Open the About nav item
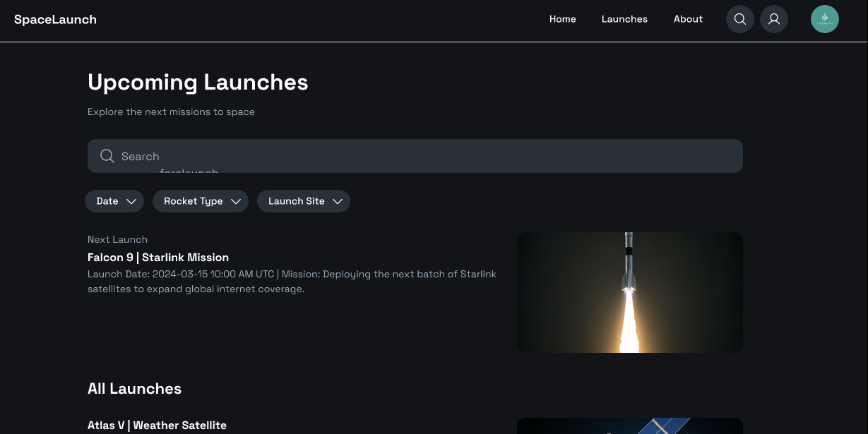 [x=688, y=19]
